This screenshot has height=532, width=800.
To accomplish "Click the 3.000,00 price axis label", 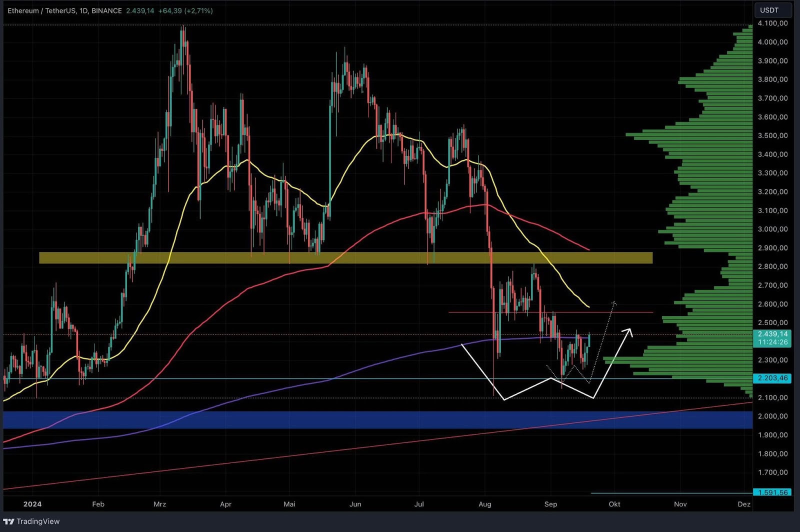I will tap(772, 229).
